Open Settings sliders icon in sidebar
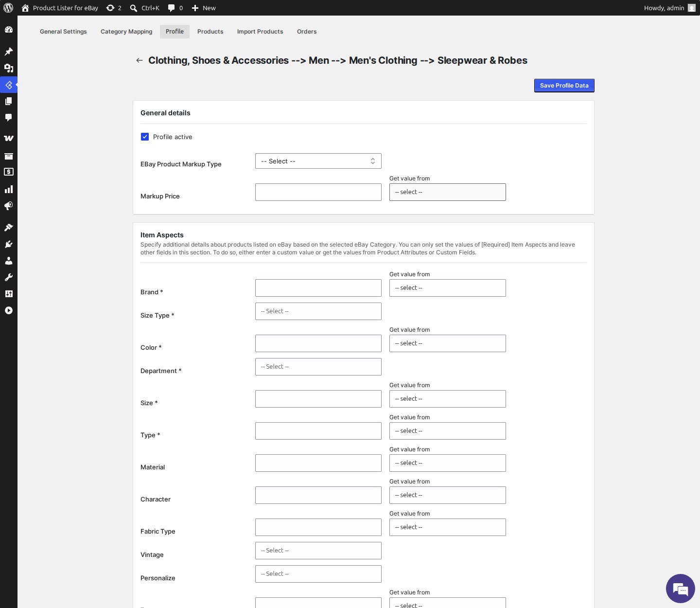Screen dimensions: 700x608 click(x=9, y=294)
